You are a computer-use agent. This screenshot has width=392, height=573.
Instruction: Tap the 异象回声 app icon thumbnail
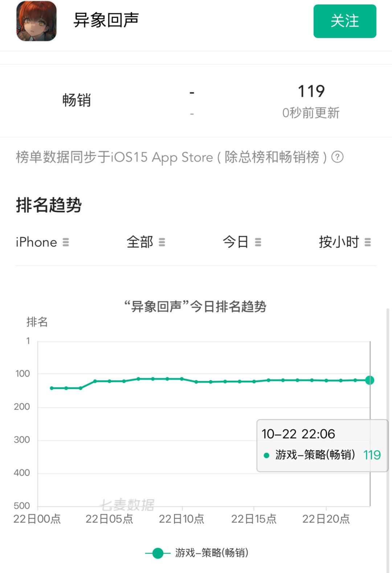click(x=36, y=21)
